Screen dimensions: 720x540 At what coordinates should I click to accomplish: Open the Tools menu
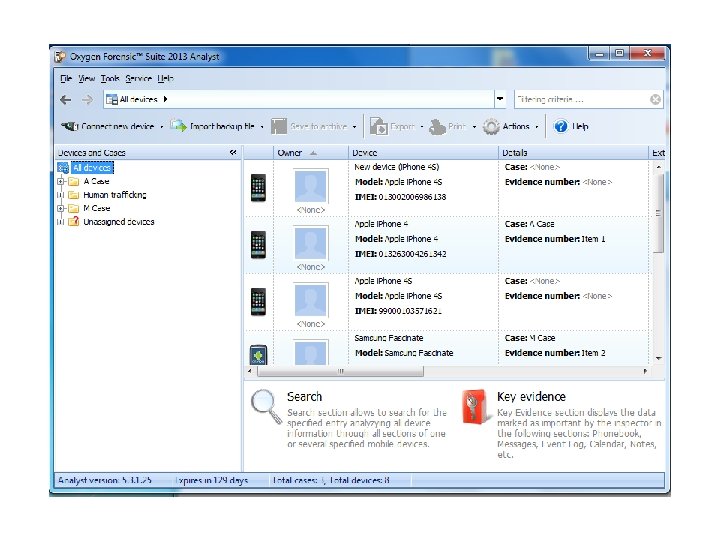[110, 79]
